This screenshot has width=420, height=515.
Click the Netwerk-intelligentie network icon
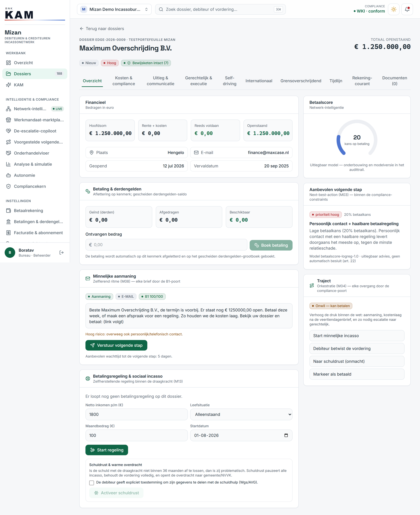9,109
